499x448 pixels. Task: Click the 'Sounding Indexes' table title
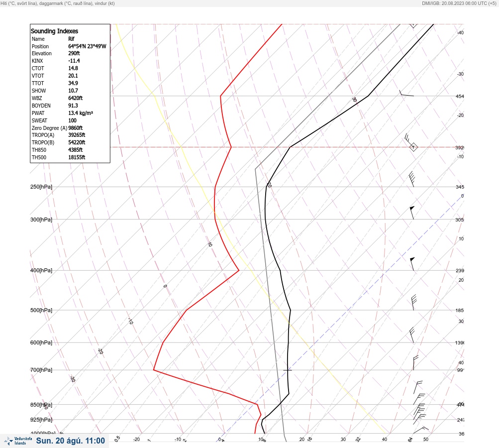pyautogui.click(x=54, y=31)
